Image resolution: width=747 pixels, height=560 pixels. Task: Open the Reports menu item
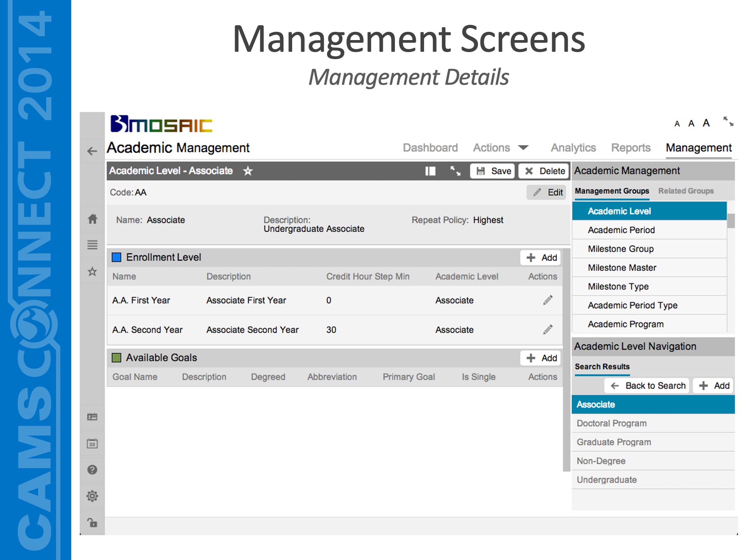631,148
